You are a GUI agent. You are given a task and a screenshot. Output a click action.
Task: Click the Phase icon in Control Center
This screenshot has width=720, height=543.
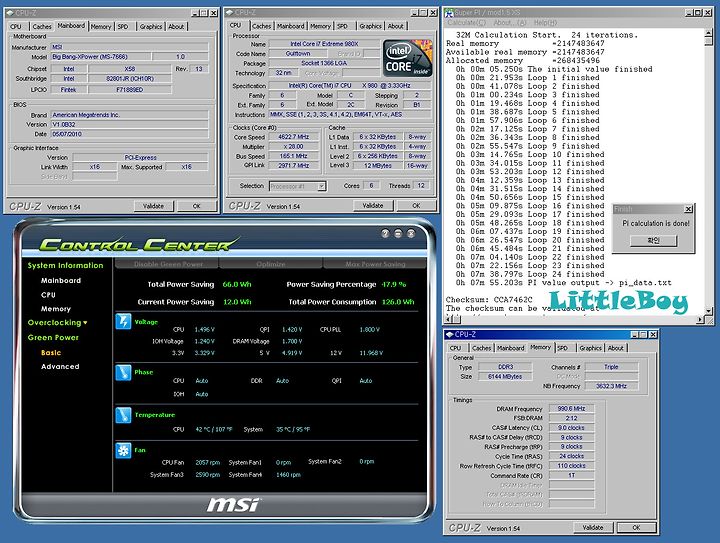pos(123,372)
